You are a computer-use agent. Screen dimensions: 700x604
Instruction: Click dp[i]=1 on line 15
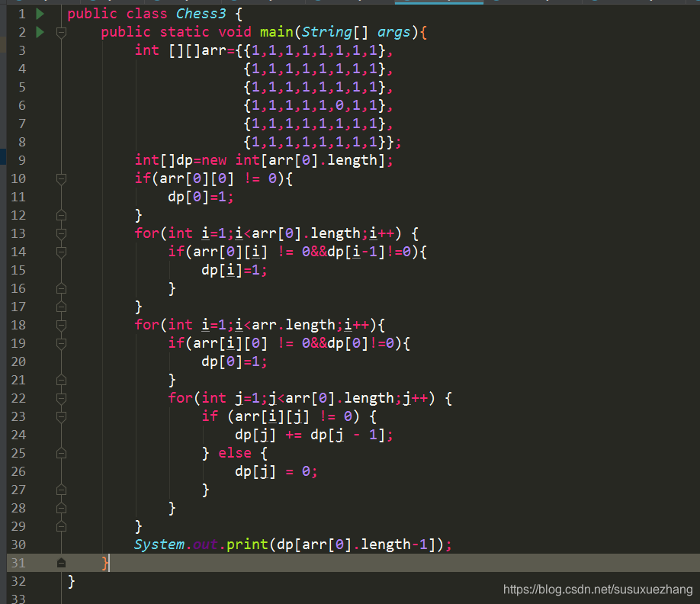234,270
